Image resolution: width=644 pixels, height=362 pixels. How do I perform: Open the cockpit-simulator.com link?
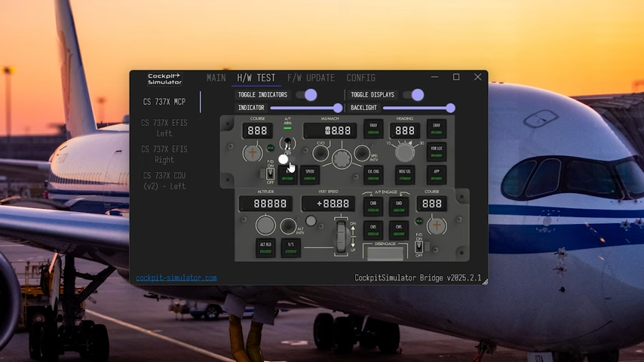[176, 278]
